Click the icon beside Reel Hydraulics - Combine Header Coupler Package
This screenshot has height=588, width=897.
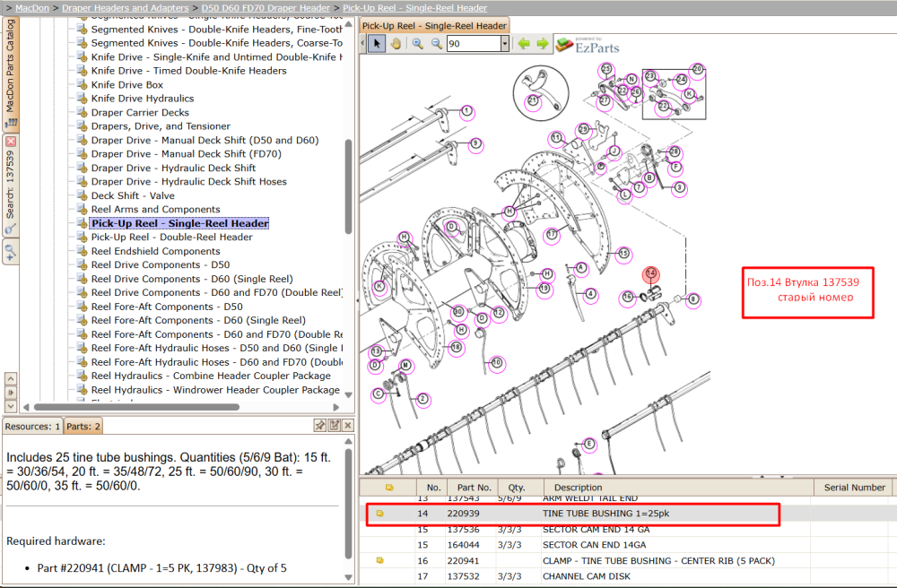click(82, 376)
